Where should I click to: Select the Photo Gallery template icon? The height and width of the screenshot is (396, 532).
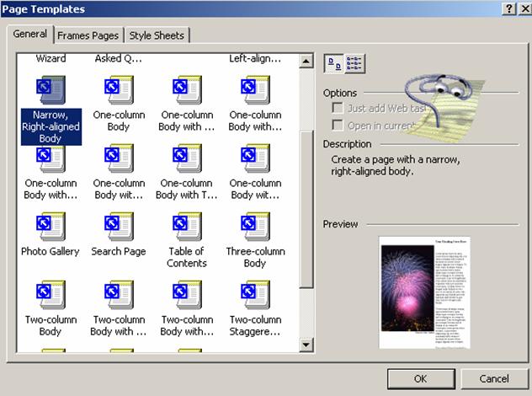coord(50,227)
